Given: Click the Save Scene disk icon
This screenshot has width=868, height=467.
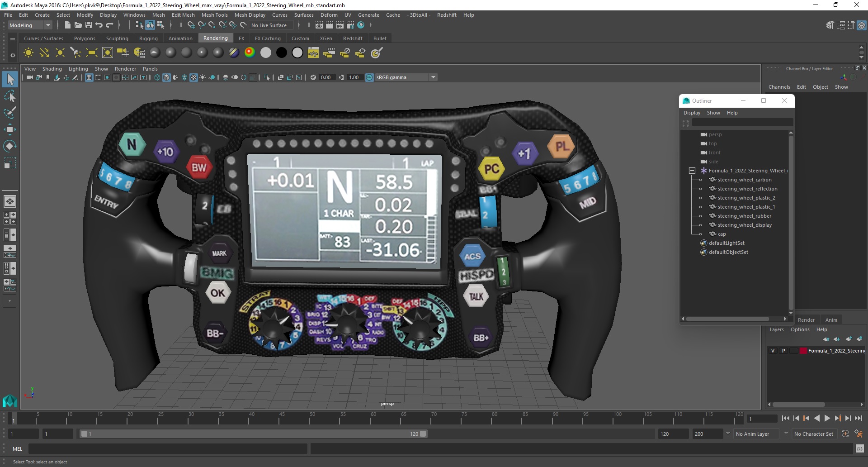Looking at the screenshot, I should (89, 25).
